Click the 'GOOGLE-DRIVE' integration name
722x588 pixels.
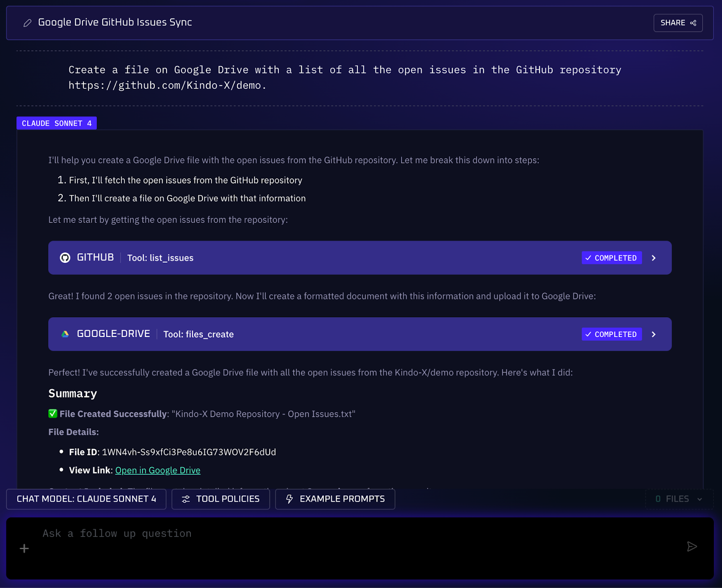pyautogui.click(x=113, y=333)
